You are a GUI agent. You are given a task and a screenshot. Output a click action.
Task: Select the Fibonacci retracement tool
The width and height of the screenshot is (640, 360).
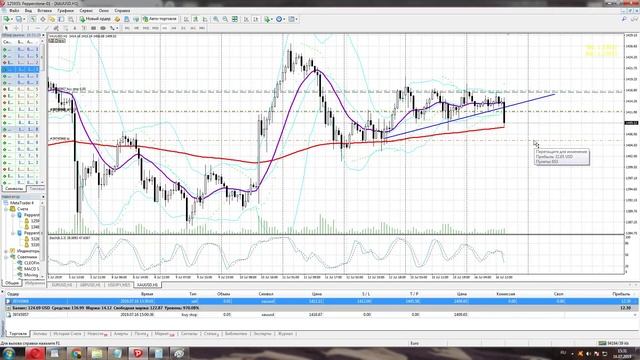pyautogui.click(x=65, y=28)
